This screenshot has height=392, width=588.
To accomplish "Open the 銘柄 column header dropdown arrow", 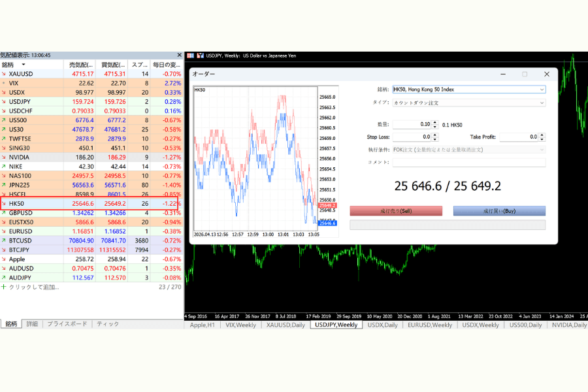I will click(x=24, y=65).
